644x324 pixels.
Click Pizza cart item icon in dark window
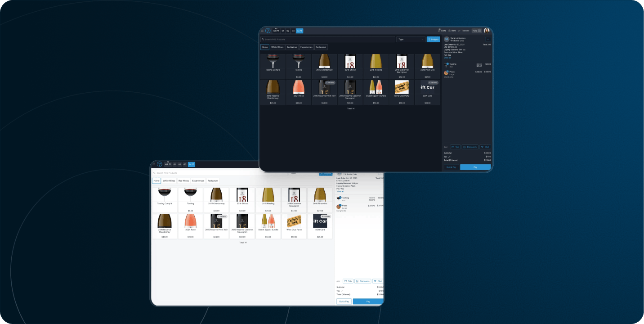(x=446, y=72)
